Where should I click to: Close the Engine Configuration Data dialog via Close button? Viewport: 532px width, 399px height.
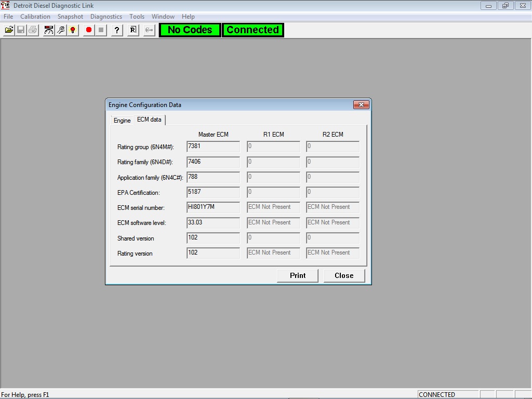tap(344, 275)
